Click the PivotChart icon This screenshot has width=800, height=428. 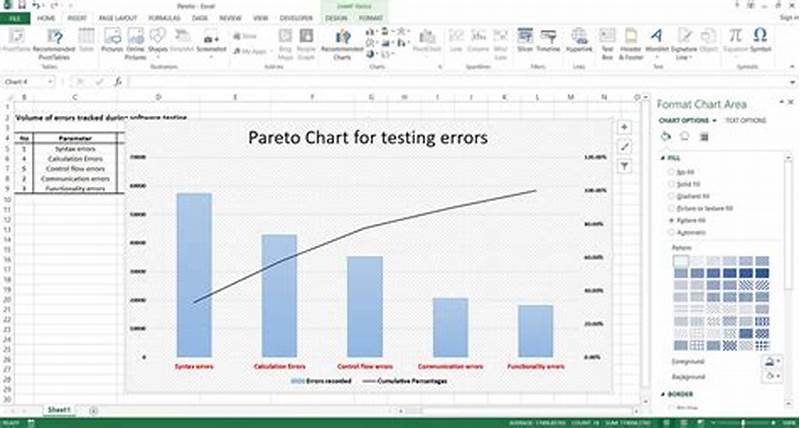(x=427, y=37)
